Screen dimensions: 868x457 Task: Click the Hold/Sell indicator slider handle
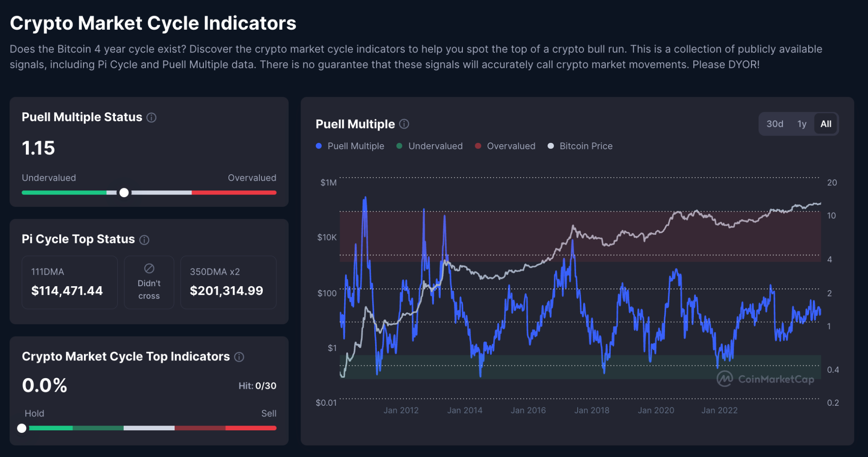[x=22, y=428]
